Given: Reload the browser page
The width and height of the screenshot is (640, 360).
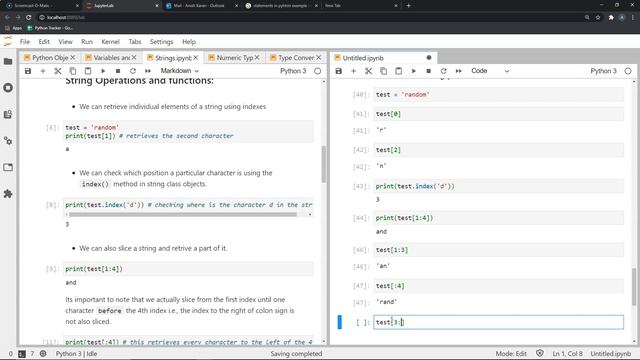Looking at the screenshot, I should point(29,18).
